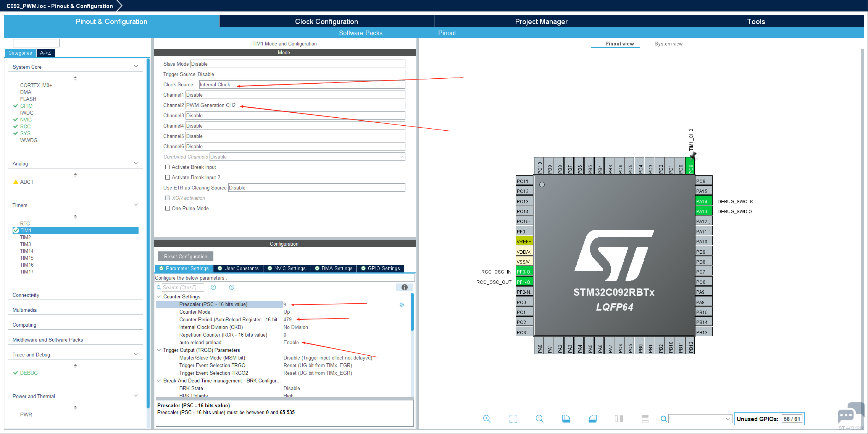Select the PC9 pin on the chip
Screen dimensions: 868x434
(x=690, y=166)
